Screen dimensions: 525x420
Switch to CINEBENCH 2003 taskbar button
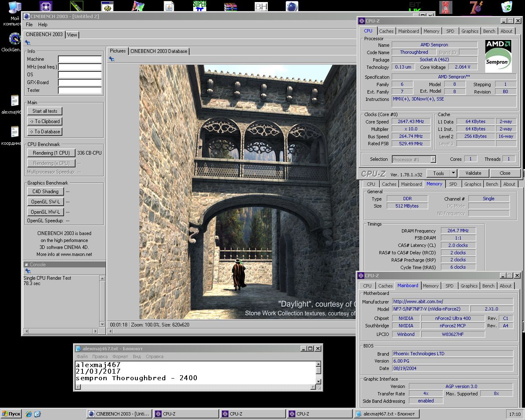[119, 414]
